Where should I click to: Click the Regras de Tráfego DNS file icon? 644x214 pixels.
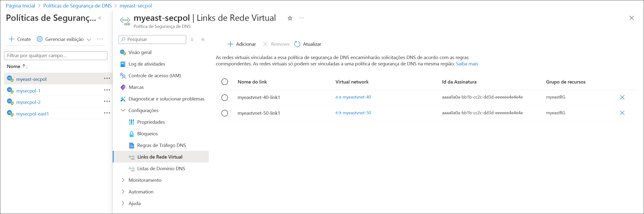pyautogui.click(x=131, y=145)
